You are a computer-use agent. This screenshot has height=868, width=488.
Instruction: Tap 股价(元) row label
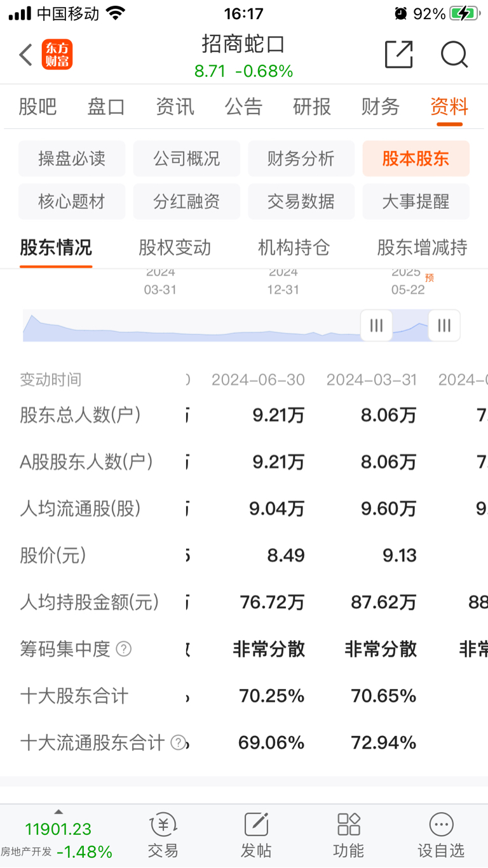[53, 556]
